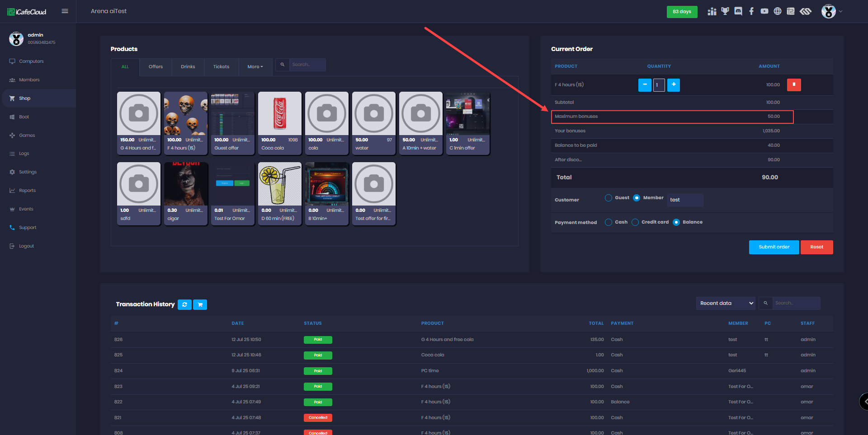Viewport: 868px width, 435px height.
Task: Open Reports in the sidebar
Action: click(27, 191)
